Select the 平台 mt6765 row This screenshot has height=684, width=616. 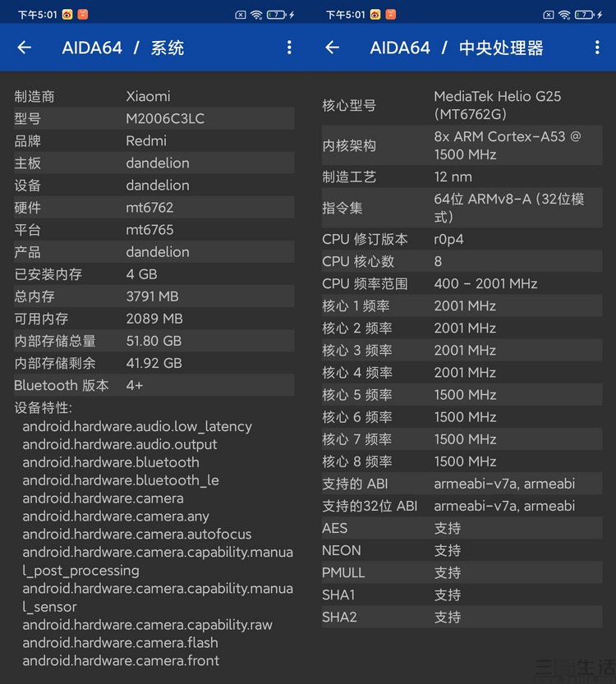(x=154, y=229)
